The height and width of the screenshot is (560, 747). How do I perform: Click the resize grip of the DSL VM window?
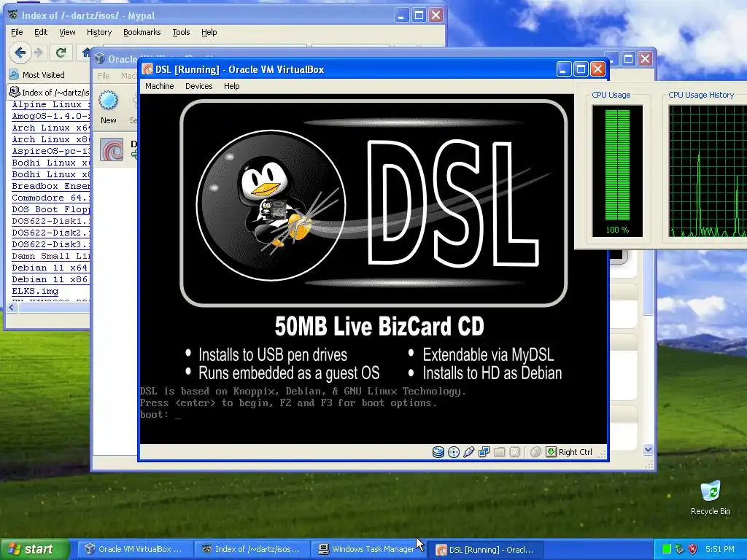pos(602,455)
